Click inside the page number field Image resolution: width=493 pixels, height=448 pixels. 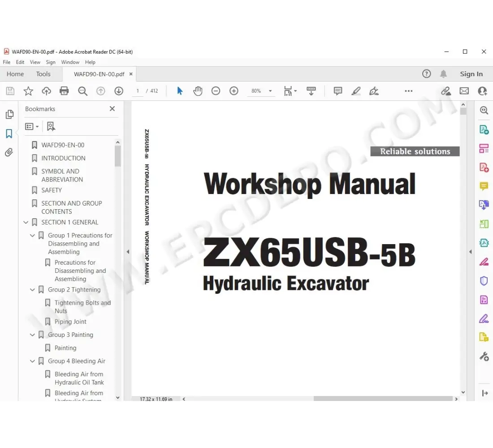click(x=138, y=90)
